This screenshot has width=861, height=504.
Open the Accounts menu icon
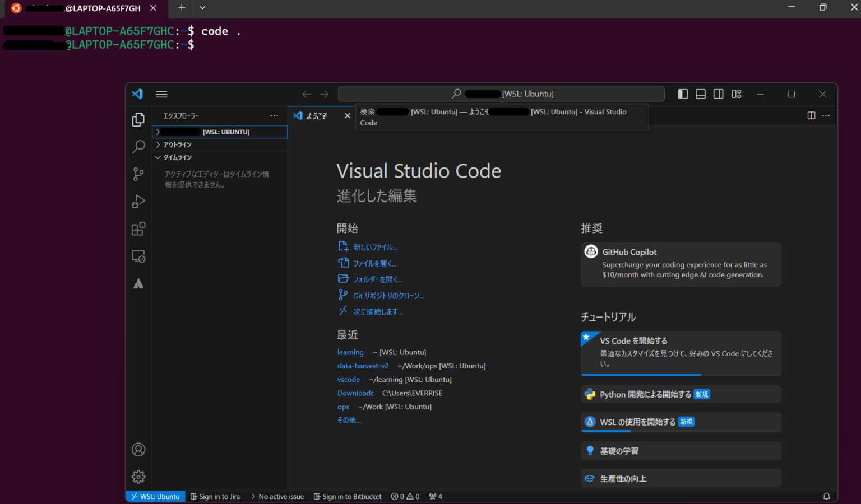pyautogui.click(x=138, y=450)
